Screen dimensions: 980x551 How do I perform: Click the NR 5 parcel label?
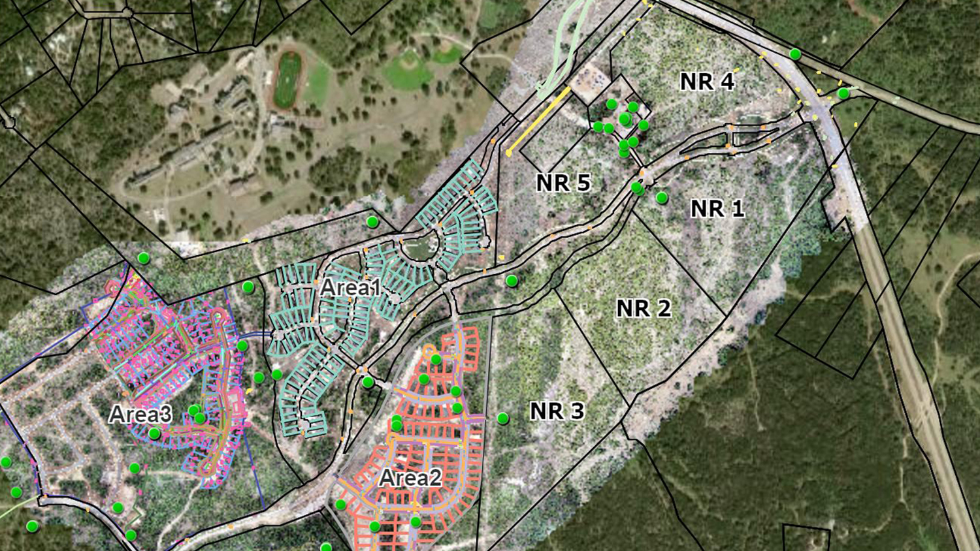564,183
